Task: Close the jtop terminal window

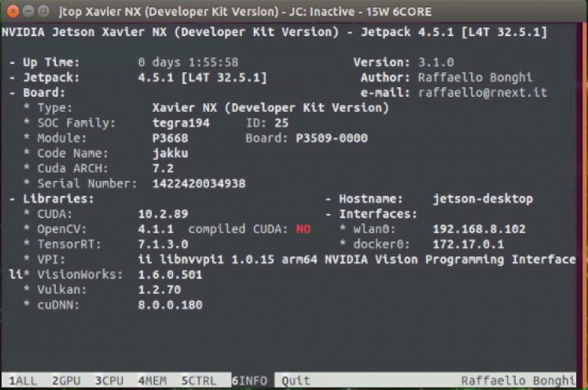Action: pos(13,11)
